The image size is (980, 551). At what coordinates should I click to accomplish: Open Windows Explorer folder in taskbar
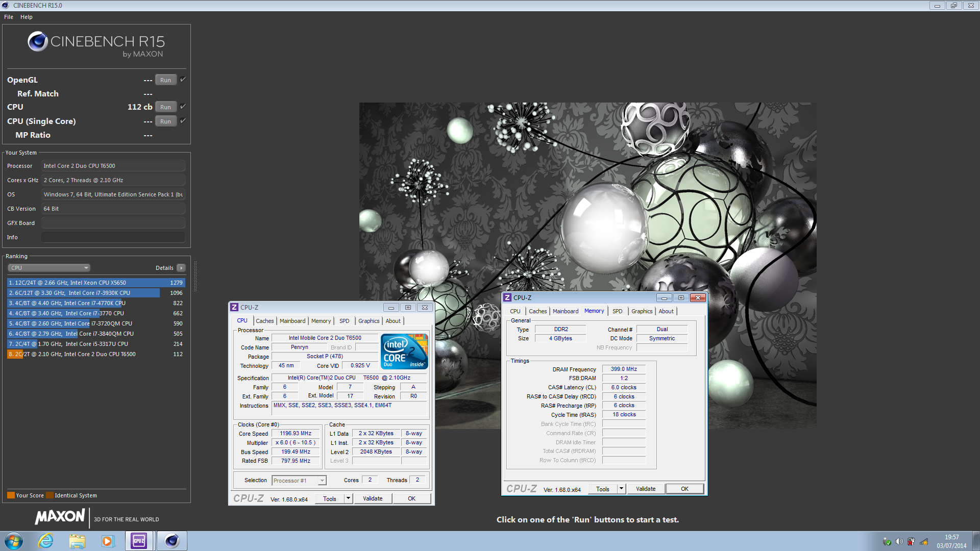pos(77,541)
